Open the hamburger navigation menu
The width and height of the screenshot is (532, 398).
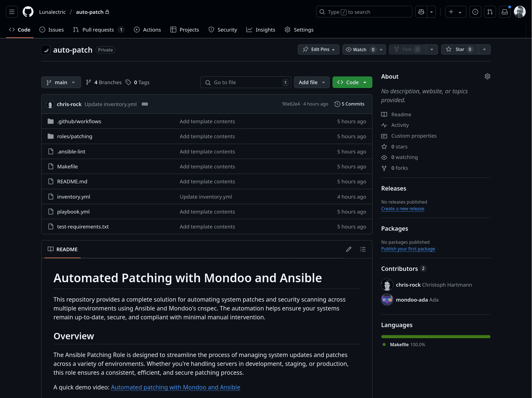(x=12, y=12)
